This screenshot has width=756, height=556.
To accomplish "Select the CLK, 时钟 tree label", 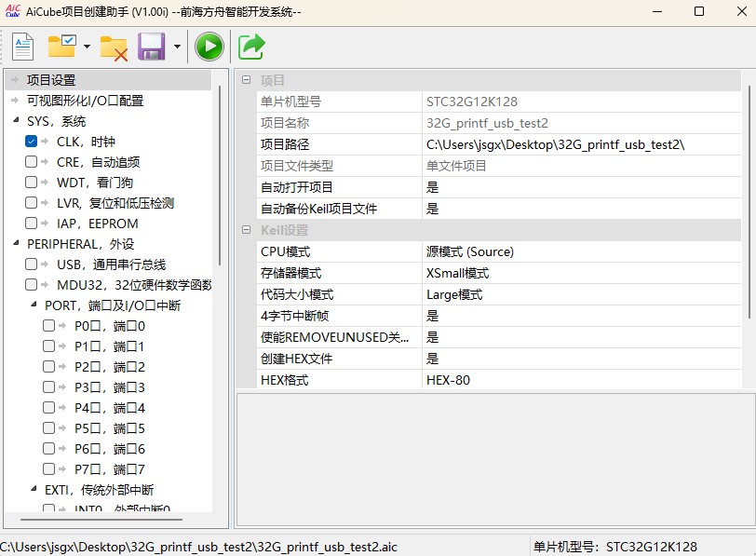I will pos(86,142).
